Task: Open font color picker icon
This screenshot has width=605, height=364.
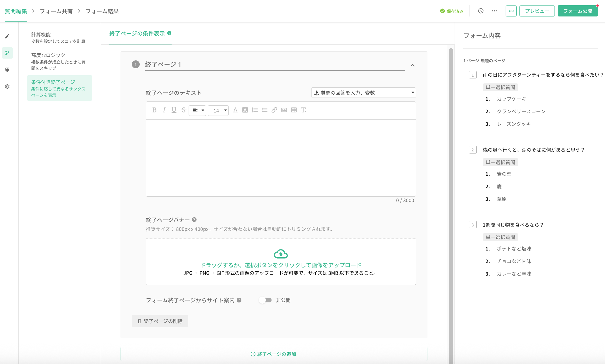Action: click(x=235, y=110)
